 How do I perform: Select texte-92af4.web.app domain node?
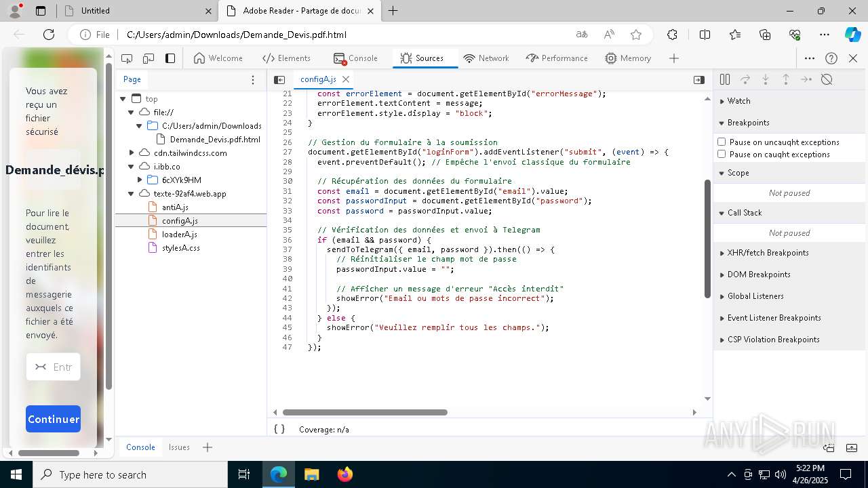point(189,194)
